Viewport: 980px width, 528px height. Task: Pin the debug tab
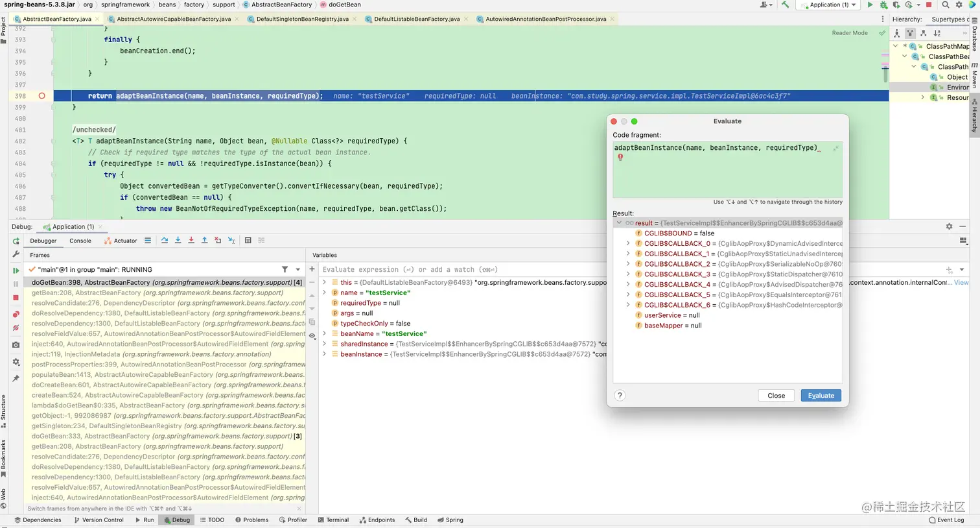pos(16,378)
